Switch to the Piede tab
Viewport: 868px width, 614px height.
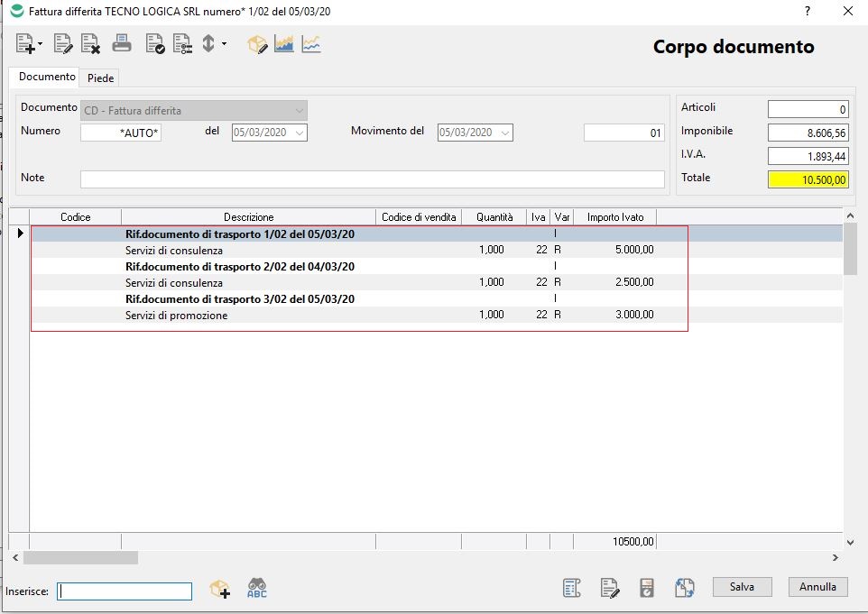click(100, 78)
